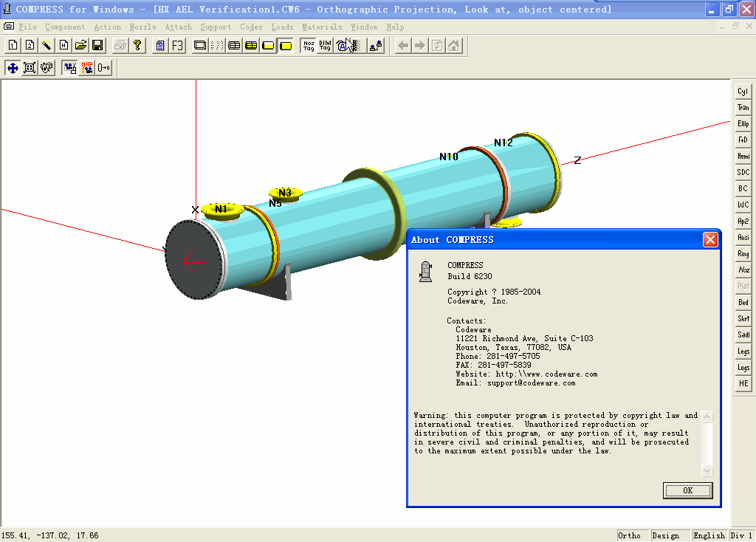Click the F+D head button
This screenshot has width=756, height=542.
point(743,140)
